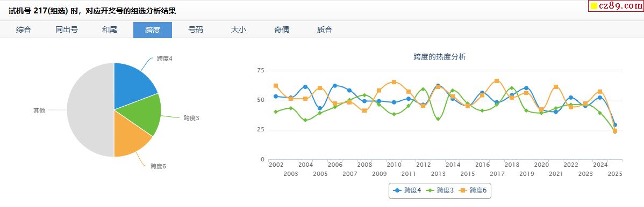Go to the 质合 tab
The height and width of the screenshot is (207, 644).
click(325, 30)
